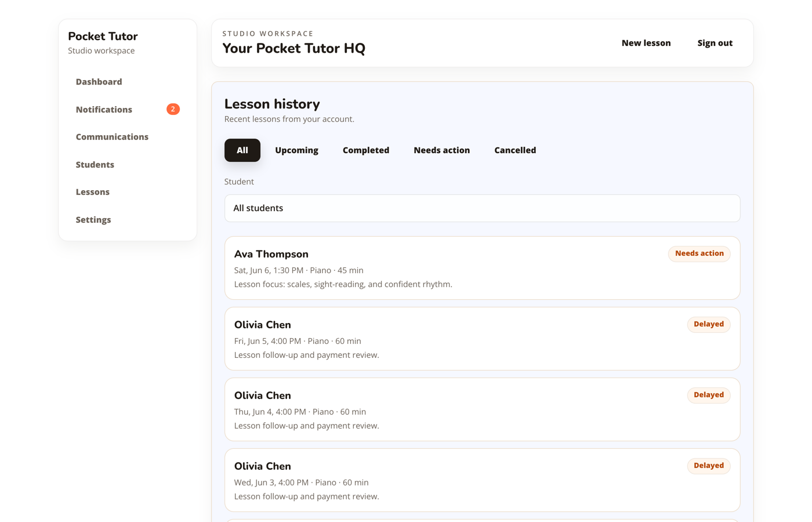Open Settings from the sidebar
Viewport: 812px width, 522px height.
pos(128,220)
